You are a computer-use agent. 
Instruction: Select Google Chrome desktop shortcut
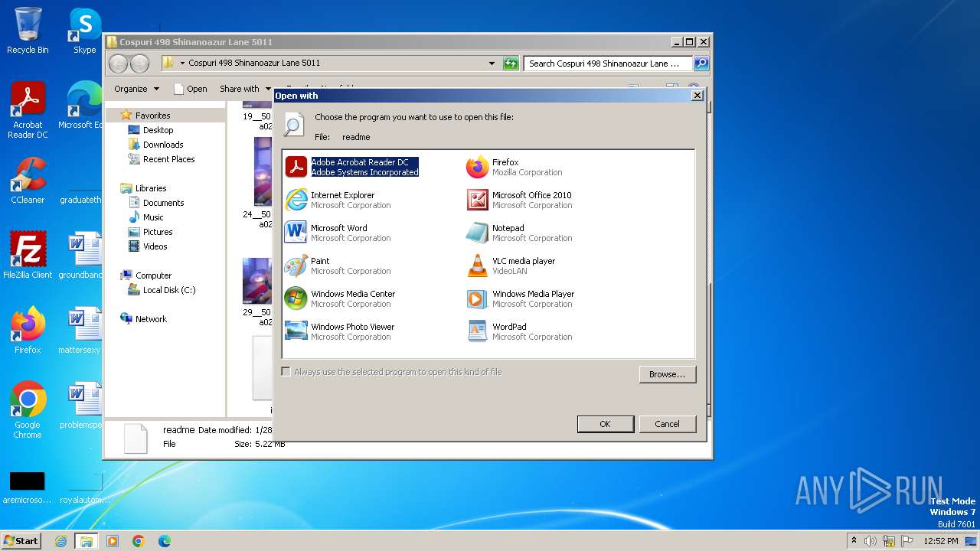tap(28, 410)
